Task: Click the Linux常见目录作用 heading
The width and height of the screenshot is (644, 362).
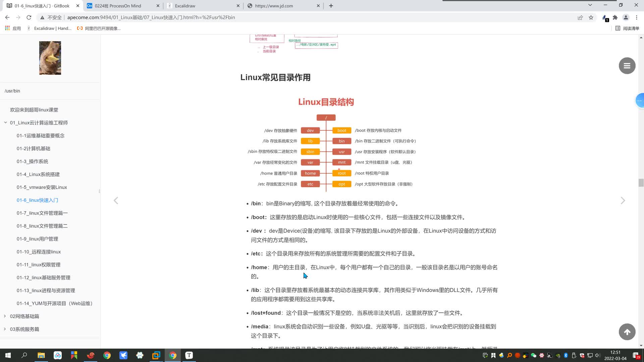Action: (275, 77)
